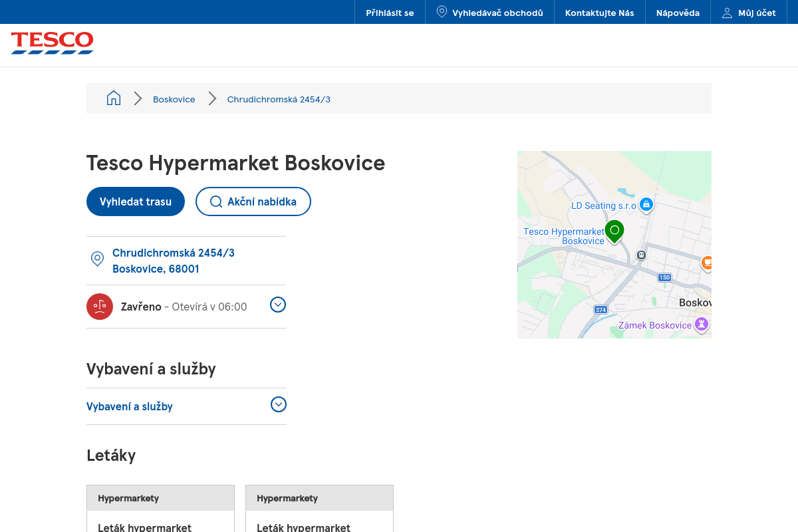Open Nápověda in the top bar
The height and width of the screenshot is (532, 798).
[x=678, y=13]
